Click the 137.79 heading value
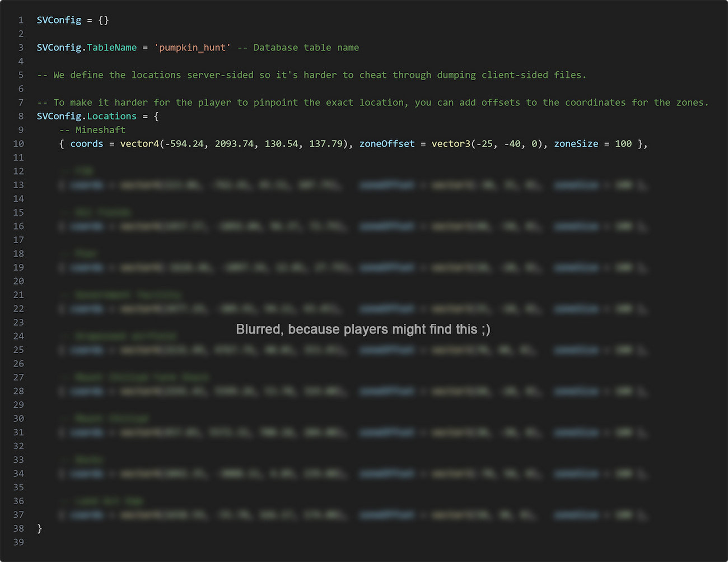Screen dimensions: 728x562 325,144
